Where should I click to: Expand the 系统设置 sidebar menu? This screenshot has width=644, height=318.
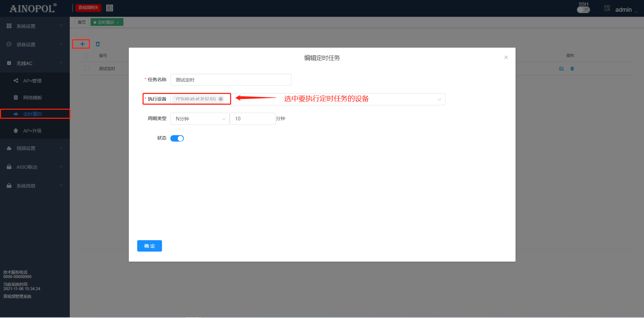[x=35, y=26]
